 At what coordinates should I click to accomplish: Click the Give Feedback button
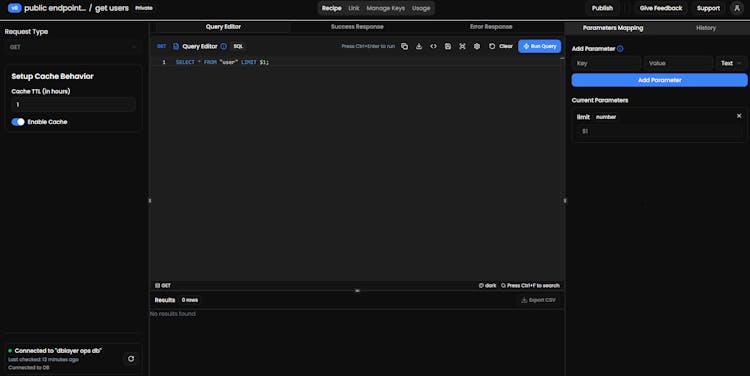(x=661, y=8)
